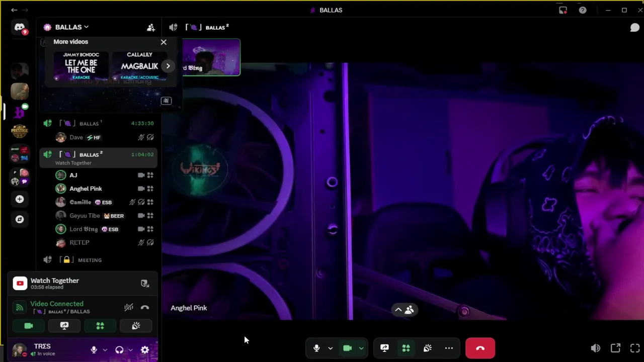
Task: Open the locked MEETING voice channel
Action: coord(99,260)
